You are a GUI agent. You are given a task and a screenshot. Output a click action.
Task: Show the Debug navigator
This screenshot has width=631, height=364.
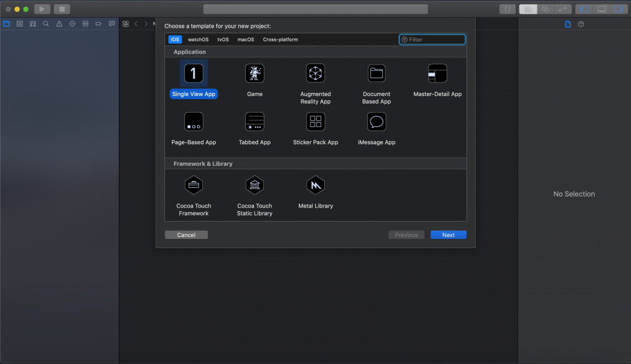point(85,24)
